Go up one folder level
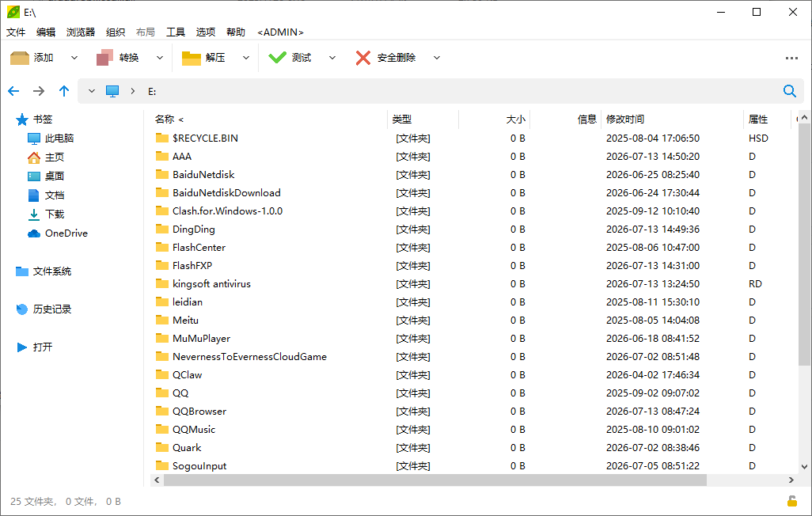This screenshot has height=516, width=812. (x=64, y=91)
